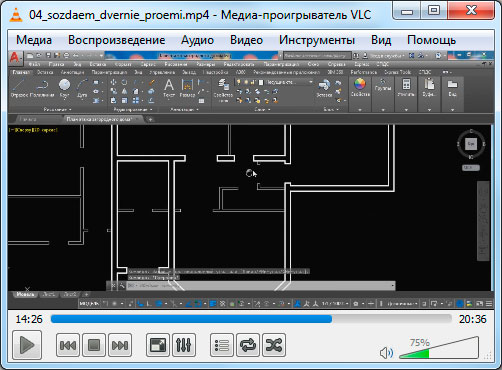Stop playback with the stop button
This screenshot has height=370, width=502.
point(94,345)
